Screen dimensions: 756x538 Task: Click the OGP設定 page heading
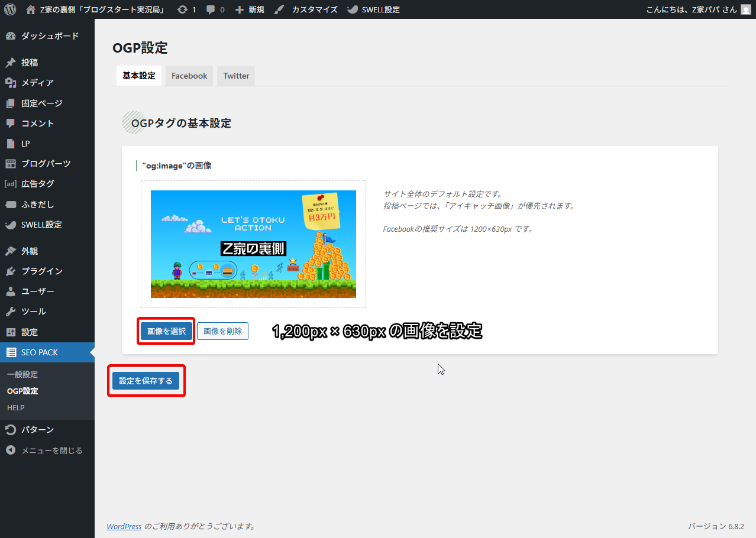(140, 48)
